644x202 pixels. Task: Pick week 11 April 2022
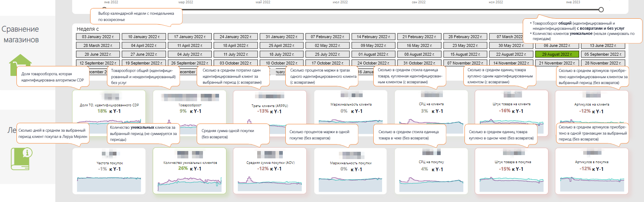(190, 45)
